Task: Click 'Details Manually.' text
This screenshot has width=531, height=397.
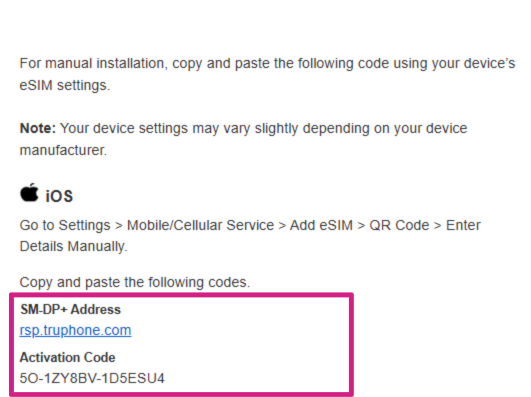Action: tap(73, 247)
